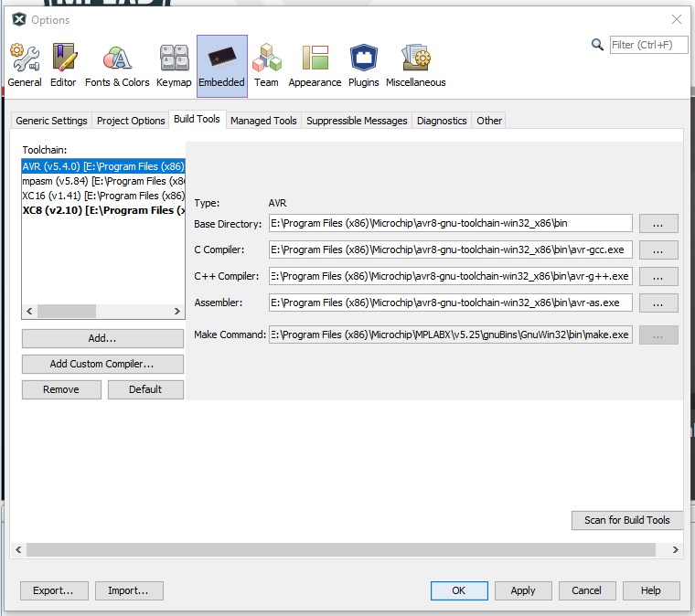Viewport: 695px width, 616px height.
Task: Browse for the C++ Compiler
Action: click(658, 277)
